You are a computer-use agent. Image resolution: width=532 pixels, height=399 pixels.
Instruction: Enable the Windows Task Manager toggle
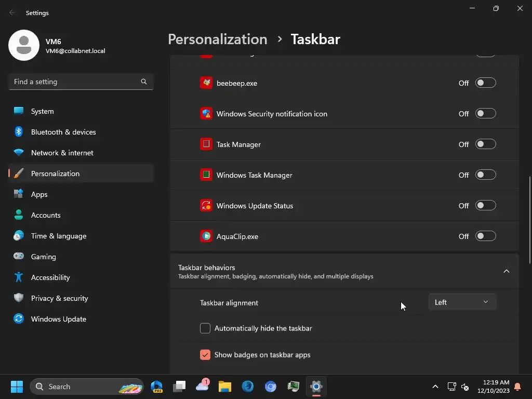(x=486, y=175)
